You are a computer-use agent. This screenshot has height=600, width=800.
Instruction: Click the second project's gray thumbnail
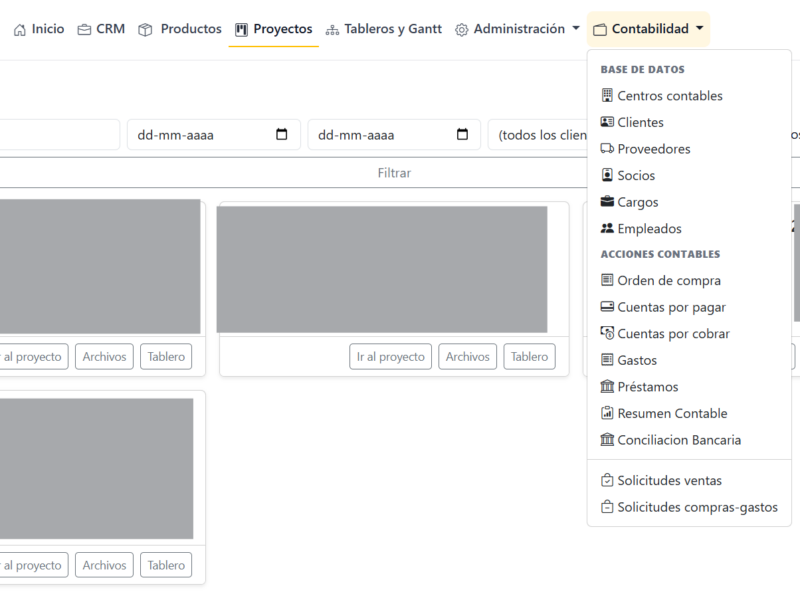[x=382, y=269]
